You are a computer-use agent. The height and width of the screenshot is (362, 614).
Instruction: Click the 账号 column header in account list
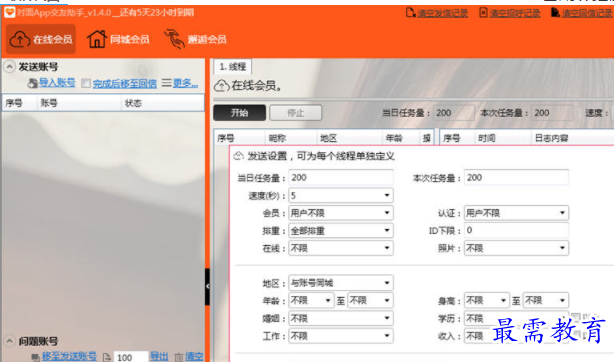[x=78, y=103]
